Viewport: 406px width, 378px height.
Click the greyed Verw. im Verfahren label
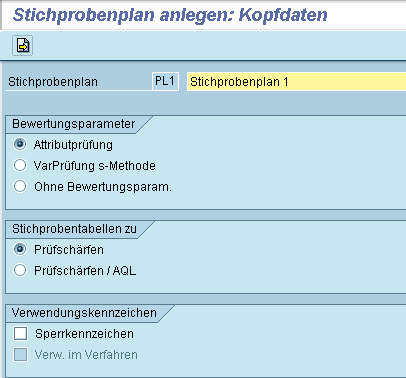[86, 355]
